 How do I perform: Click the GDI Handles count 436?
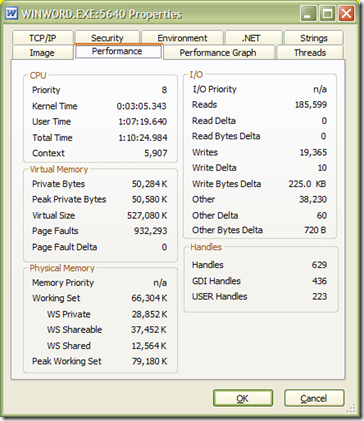coord(319,281)
